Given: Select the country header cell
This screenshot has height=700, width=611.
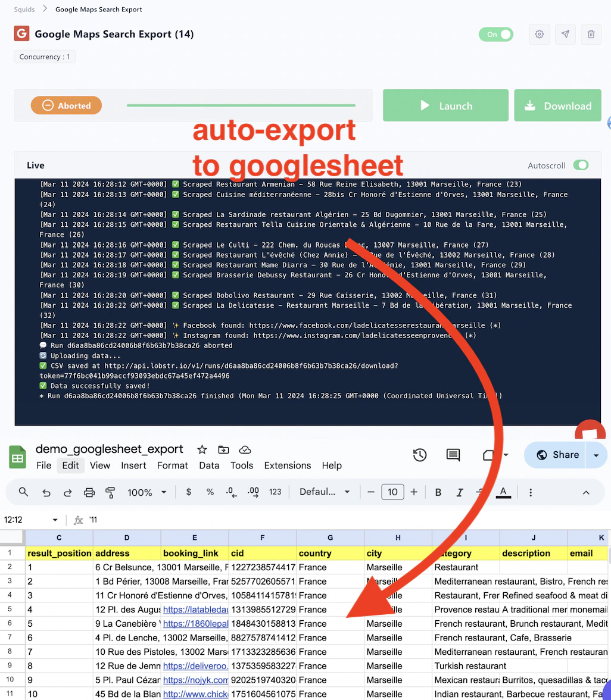Looking at the screenshot, I should (x=330, y=553).
